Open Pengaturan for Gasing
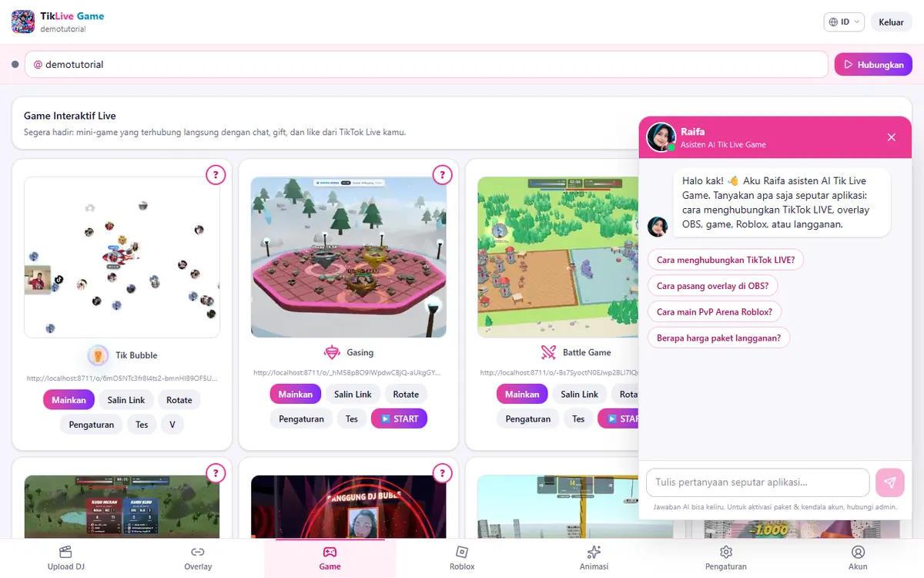Image resolution: width=924 pixels, height=578 pixels. tap(301, 418)
